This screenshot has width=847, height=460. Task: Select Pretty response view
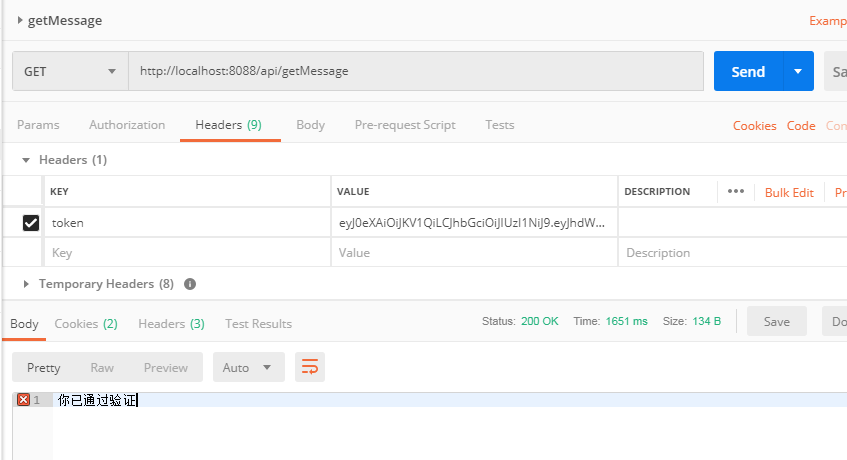tap(44, 368)
